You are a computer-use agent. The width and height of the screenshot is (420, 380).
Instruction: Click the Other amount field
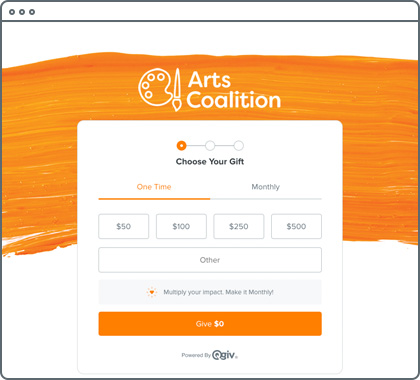[x=210, y=260]
